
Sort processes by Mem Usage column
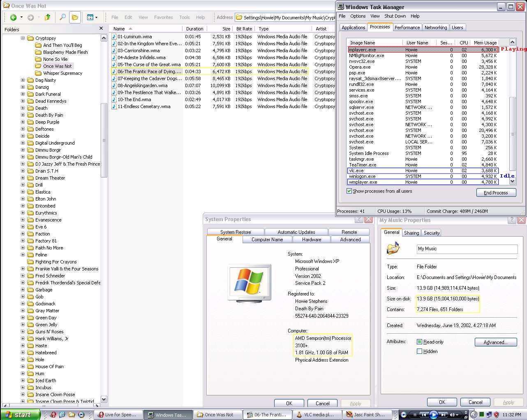(485, 43)
